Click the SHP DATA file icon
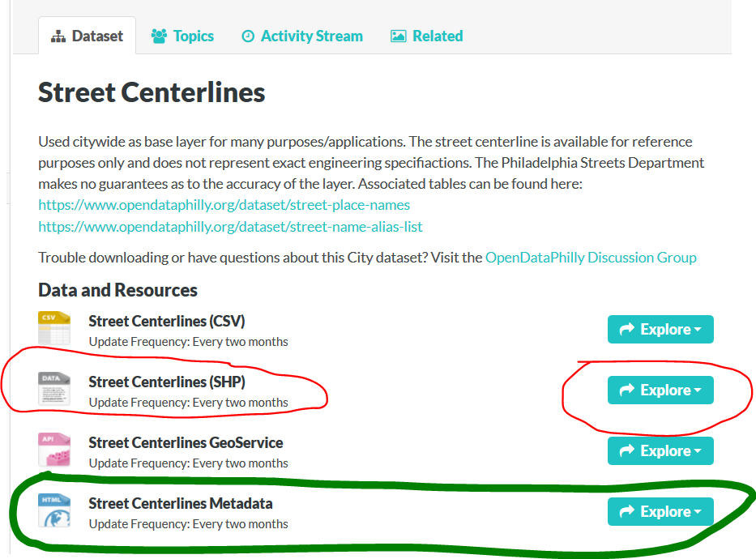Screen dimensions: 756x559 [54, 389]
